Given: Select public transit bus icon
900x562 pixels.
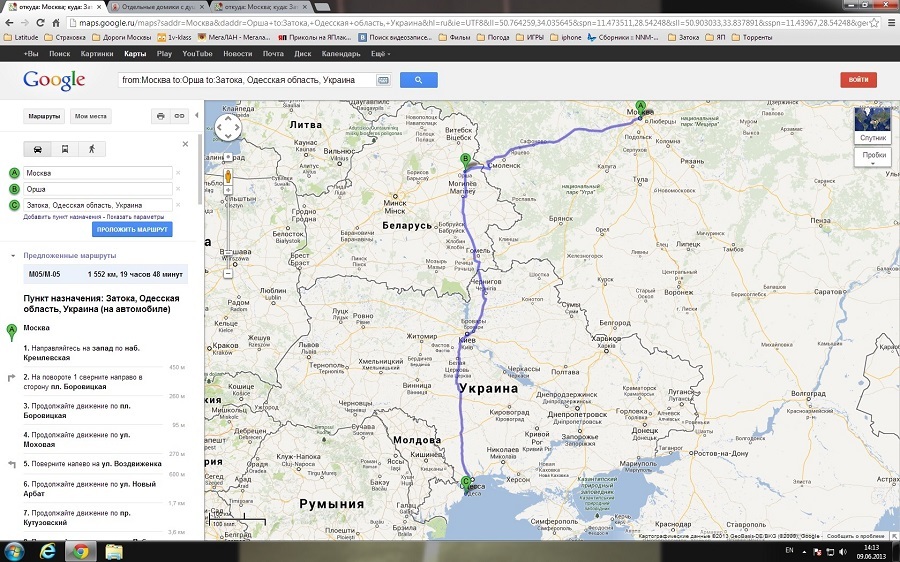Looking at the screenshot, I should pyautogui.click(x=64, y=149).
